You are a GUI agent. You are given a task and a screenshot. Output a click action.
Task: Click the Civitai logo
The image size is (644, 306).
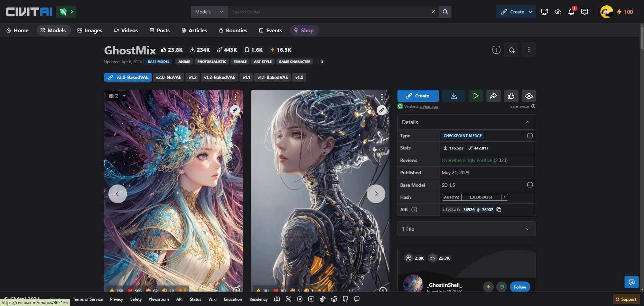point(29,12)
